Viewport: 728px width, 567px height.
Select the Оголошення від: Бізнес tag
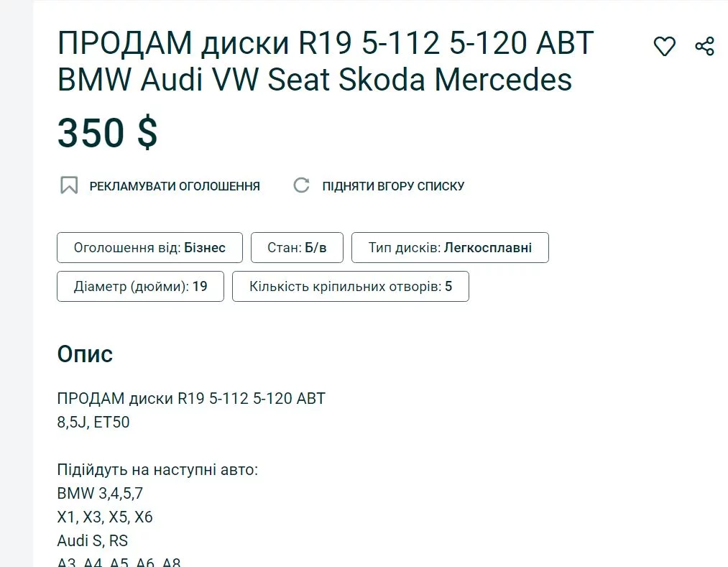(x=149, y=248)
